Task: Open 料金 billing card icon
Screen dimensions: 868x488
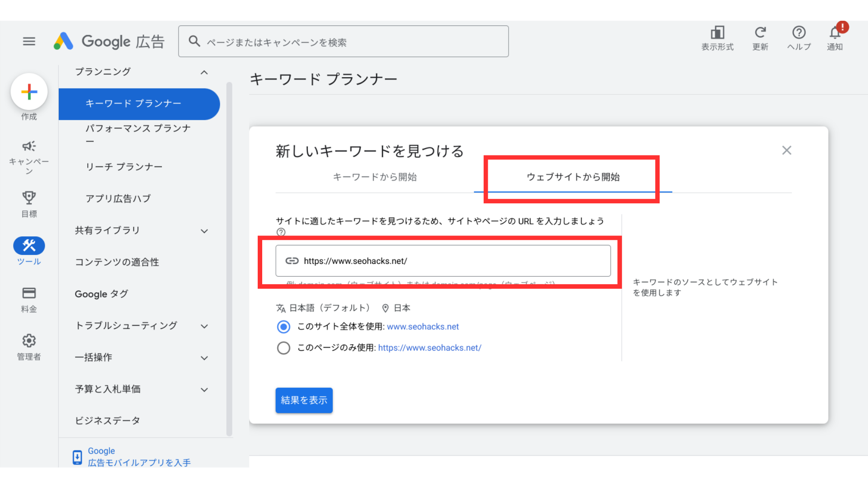Action: pos(29,293)
